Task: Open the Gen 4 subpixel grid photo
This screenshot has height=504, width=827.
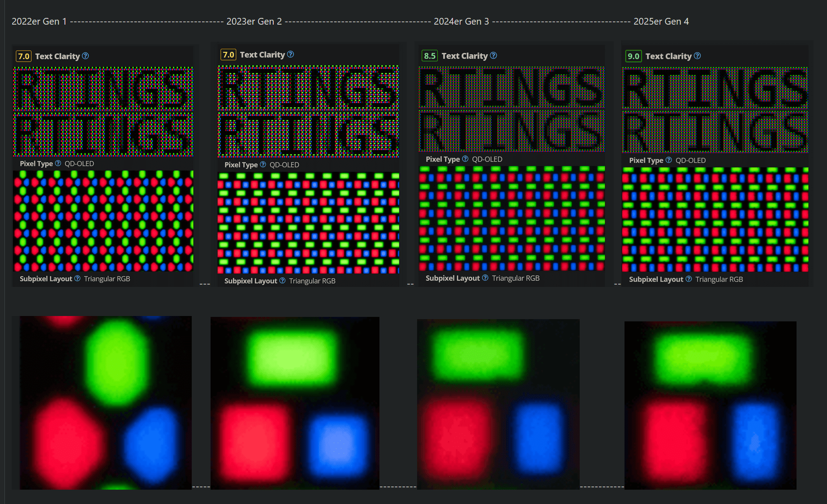Action: 715,220
